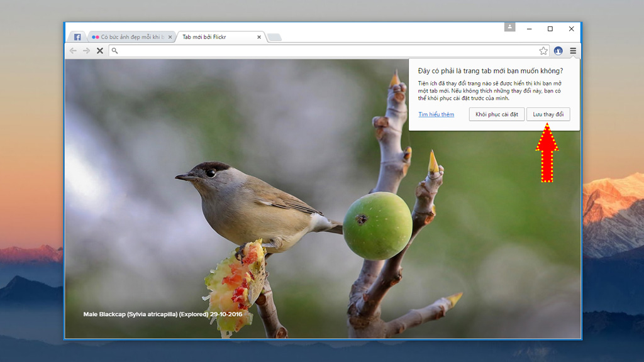Open the pinned Facebook tab
Image resolution: width=644 pixels, height=362 pixels.
77,37
